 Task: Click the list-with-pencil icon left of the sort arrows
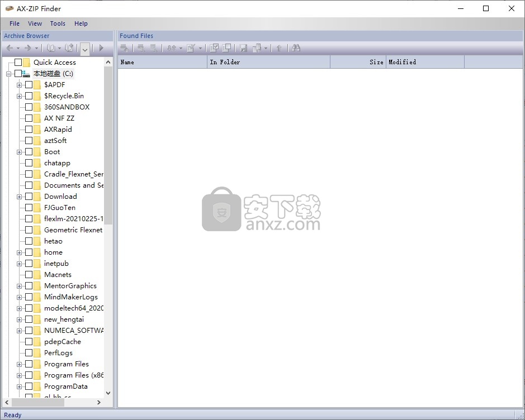click(154, 48)
